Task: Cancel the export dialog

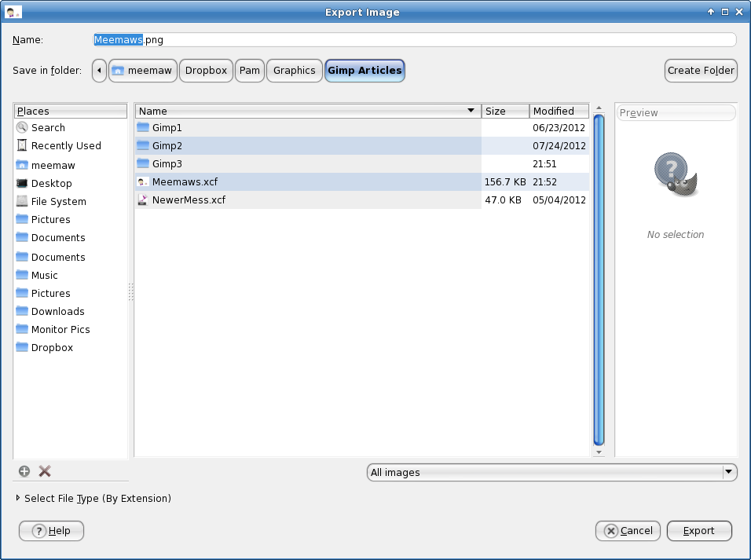Action: pyautogui.click(x=628, y=531)
